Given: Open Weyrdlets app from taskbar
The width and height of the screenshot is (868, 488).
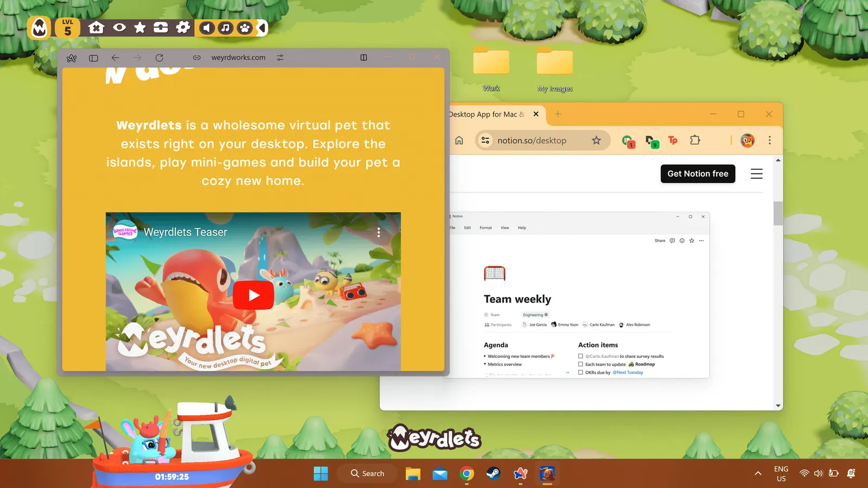Looking at the screenshot, I should (x=547, y=473).
